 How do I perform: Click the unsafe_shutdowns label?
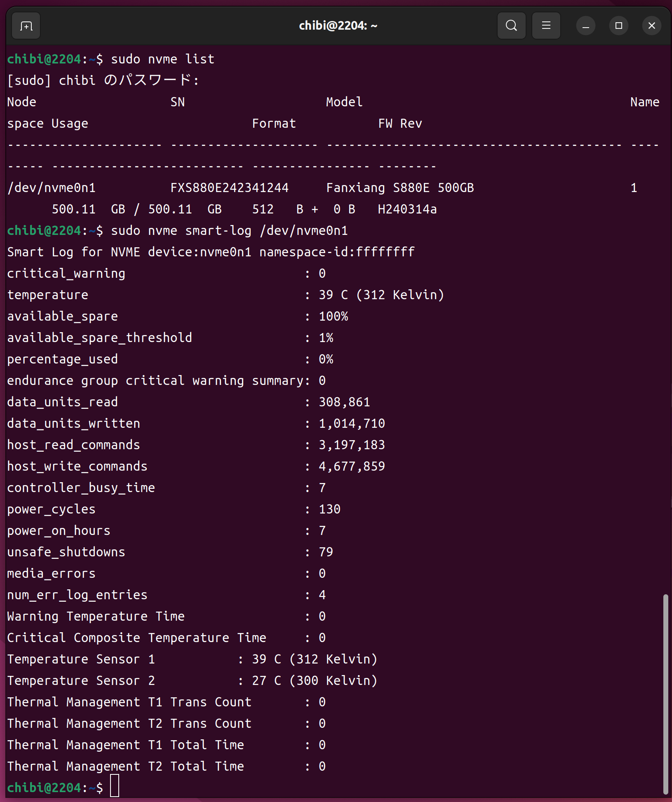66,552
